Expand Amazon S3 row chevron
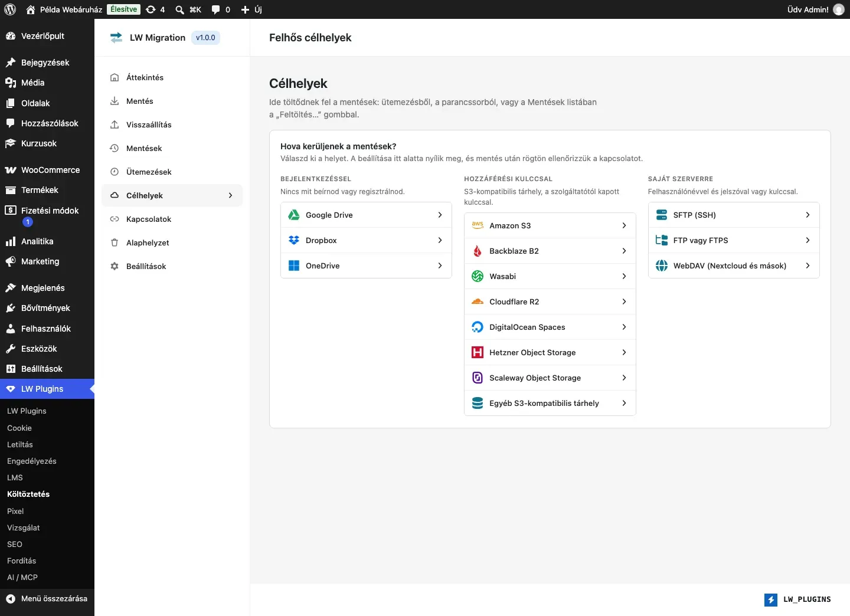The height and width of the screenshot is (616, 850). 624,225
